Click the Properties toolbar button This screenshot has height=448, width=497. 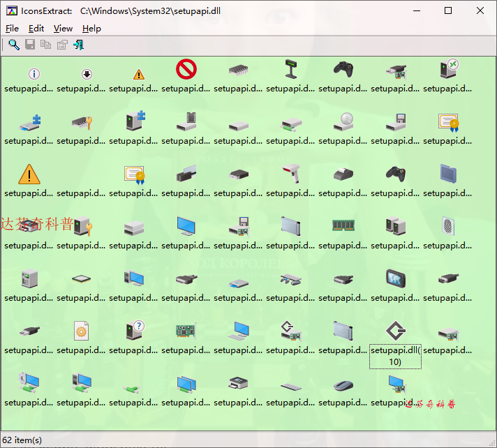click(62, 45)
